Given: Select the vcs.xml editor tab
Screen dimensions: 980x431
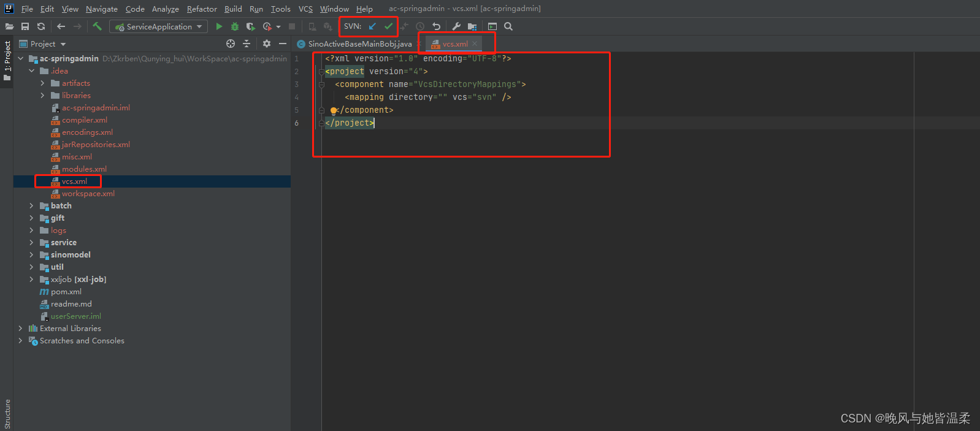Looking at the screenshot, I should pyautogui.click(x=455, y=44).
